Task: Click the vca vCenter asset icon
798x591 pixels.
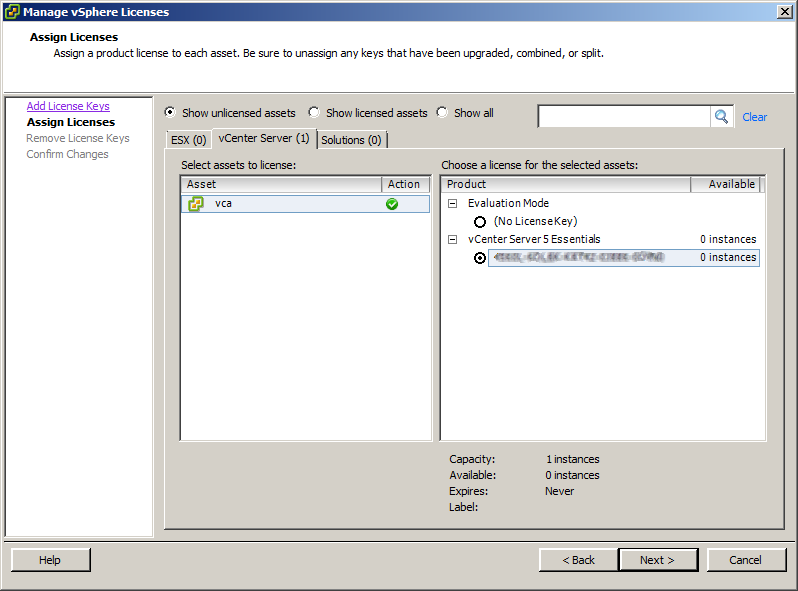Action: tap(196, 204)
